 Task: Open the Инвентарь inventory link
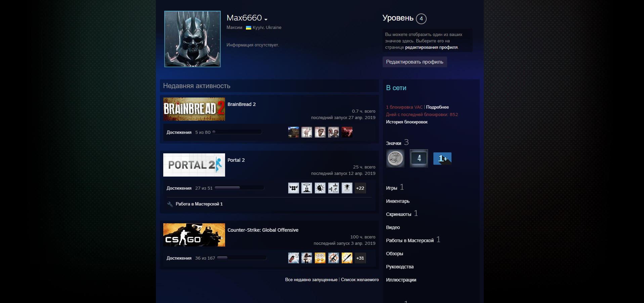tap(398, 201)
